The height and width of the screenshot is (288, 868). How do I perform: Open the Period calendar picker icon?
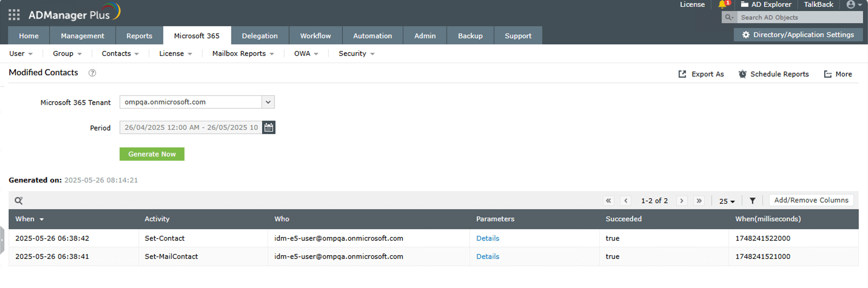[x=268, y=128]
